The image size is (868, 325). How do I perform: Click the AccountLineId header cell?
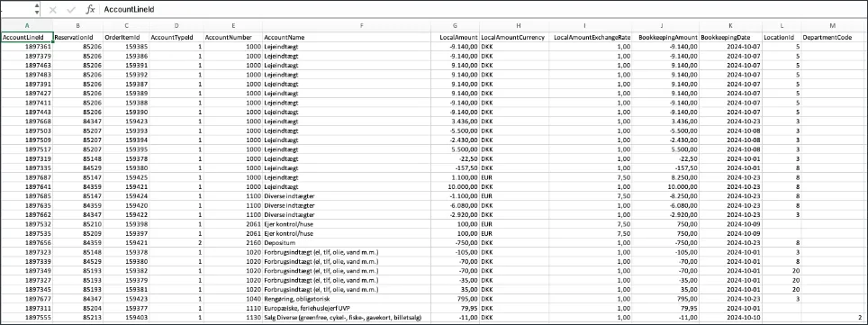point(27,37)
